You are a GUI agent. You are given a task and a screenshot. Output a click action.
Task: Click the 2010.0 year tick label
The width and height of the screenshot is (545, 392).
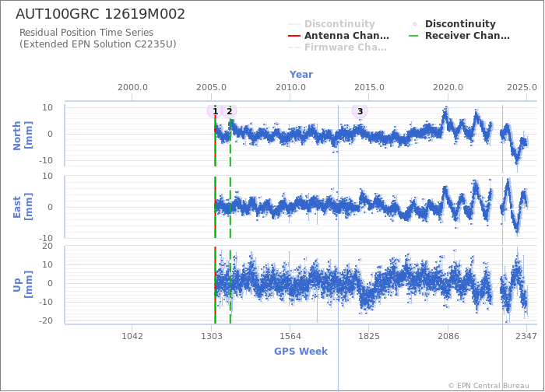click(x=290, y=87)
